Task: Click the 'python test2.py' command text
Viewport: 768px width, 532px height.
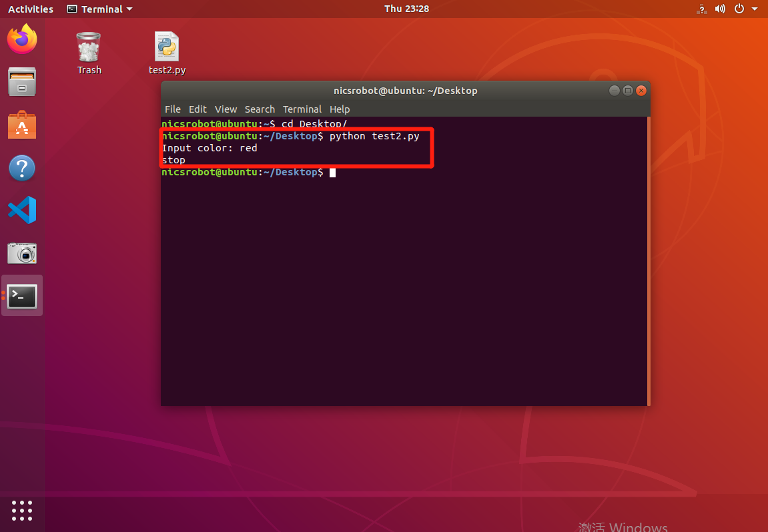Action: pyautogui.click(x=375, y=136)
